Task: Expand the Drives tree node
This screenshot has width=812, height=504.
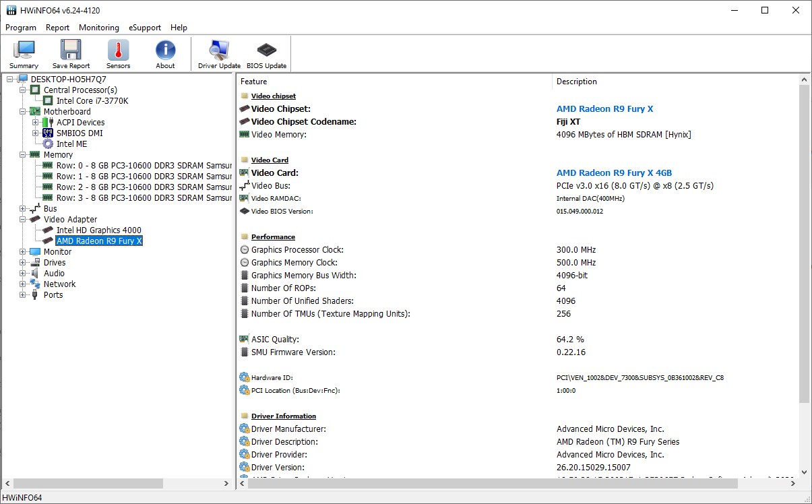Action: [x=23, y=263]
